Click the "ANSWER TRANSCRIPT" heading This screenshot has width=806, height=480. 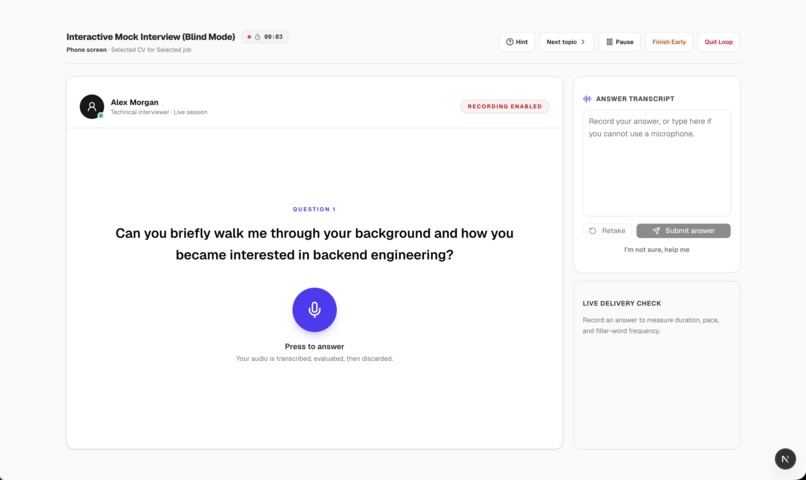(x=635, y=99)
